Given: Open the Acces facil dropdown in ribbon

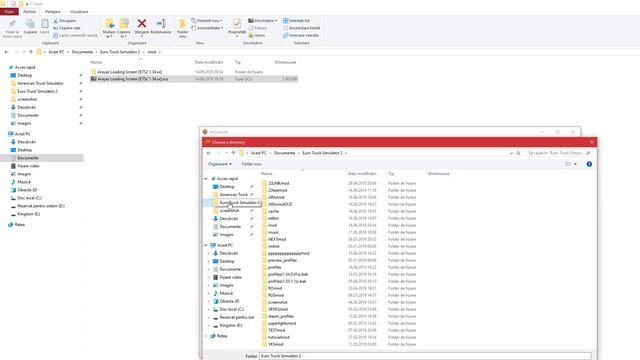Looking at the screenshot, I should 207,28.
